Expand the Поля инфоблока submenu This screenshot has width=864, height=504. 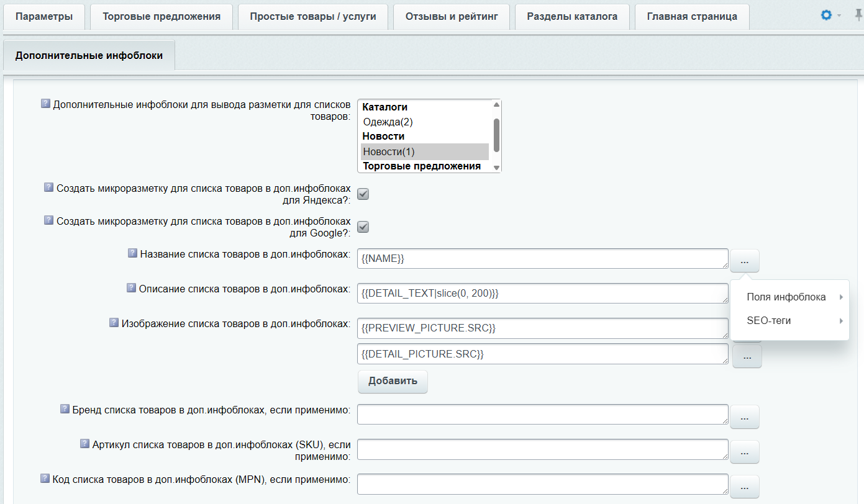coord(789,297)
